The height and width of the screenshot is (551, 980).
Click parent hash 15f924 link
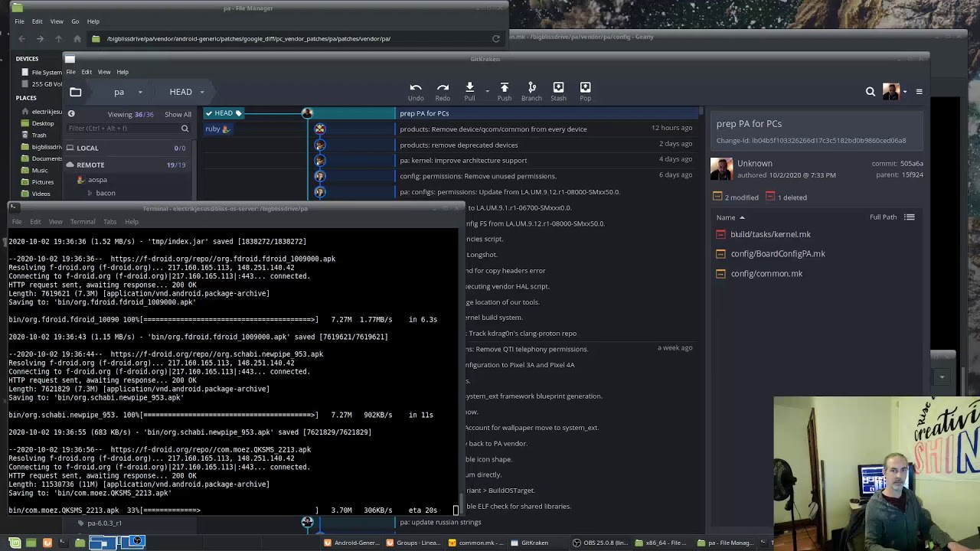(x=912, y=175)
